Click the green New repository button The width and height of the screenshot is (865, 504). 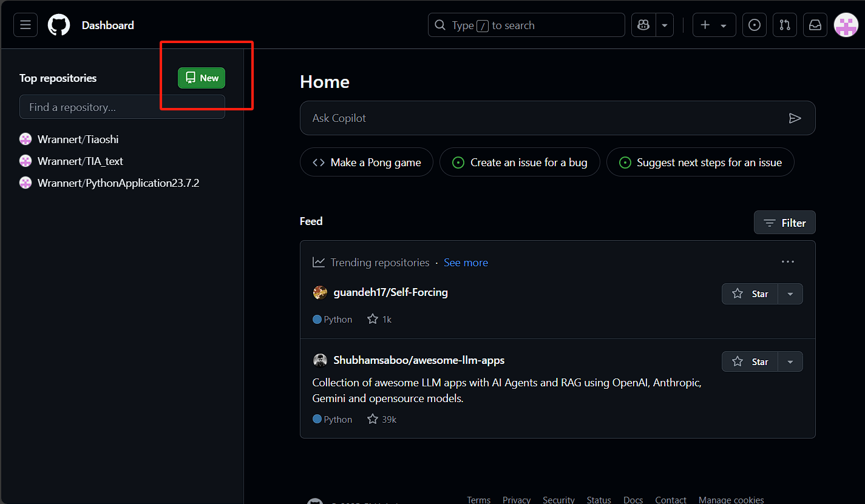(201, 78)
